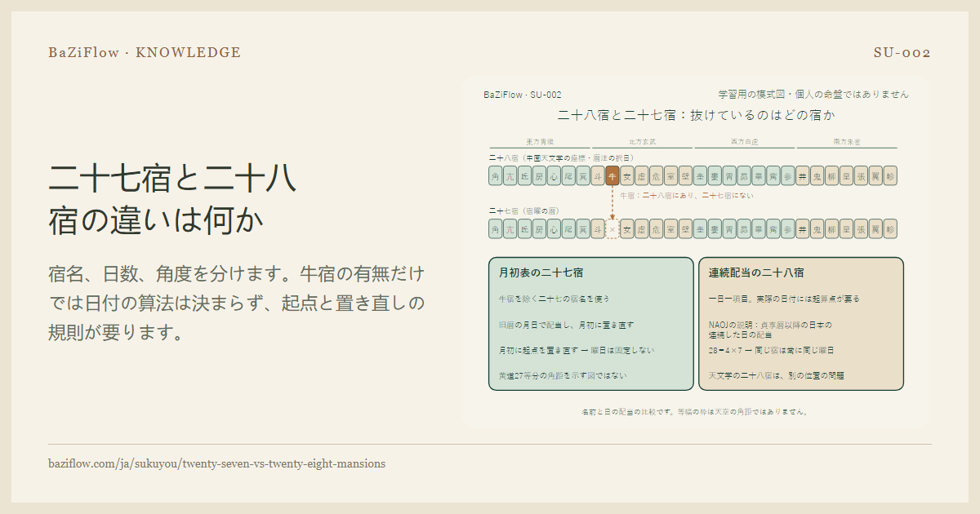Click the main title 二十七宿と二十八宿の違いは何か
The width and height of the screenshot is (980, 514).
tap(172, 199)
